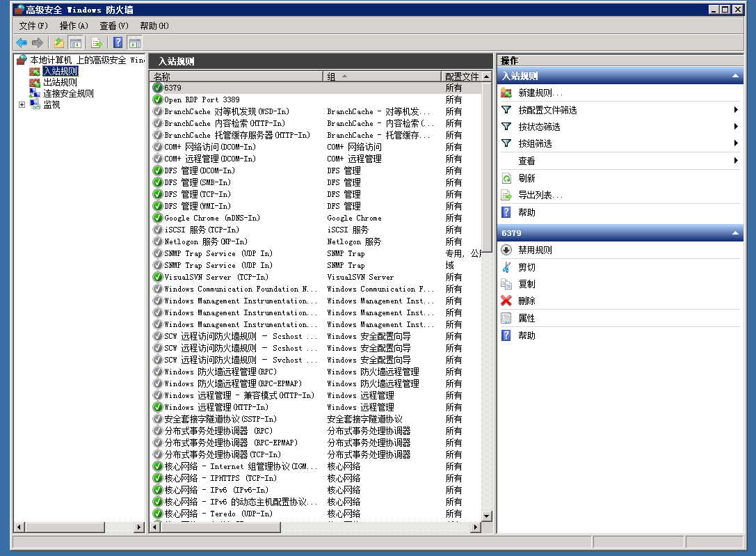Click 禁用规则 action link
Viewport: 756px width, 556px height.
click(535, 250)
